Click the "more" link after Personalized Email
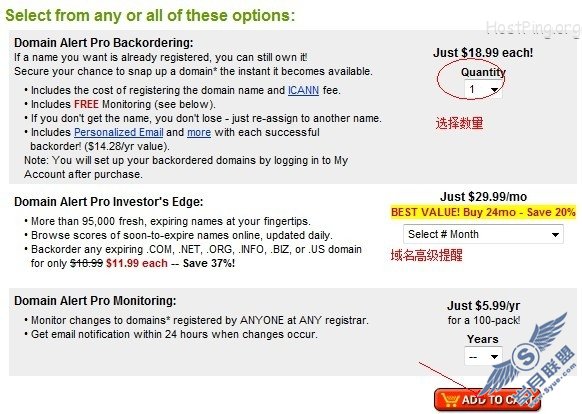 pos(199,133)
